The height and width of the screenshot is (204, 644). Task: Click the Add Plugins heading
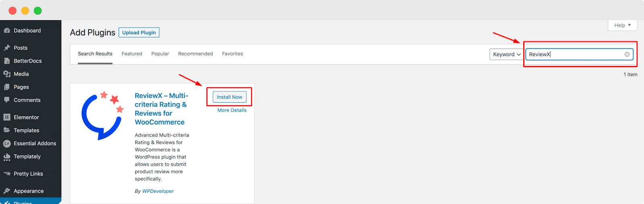tap(93, 33)
